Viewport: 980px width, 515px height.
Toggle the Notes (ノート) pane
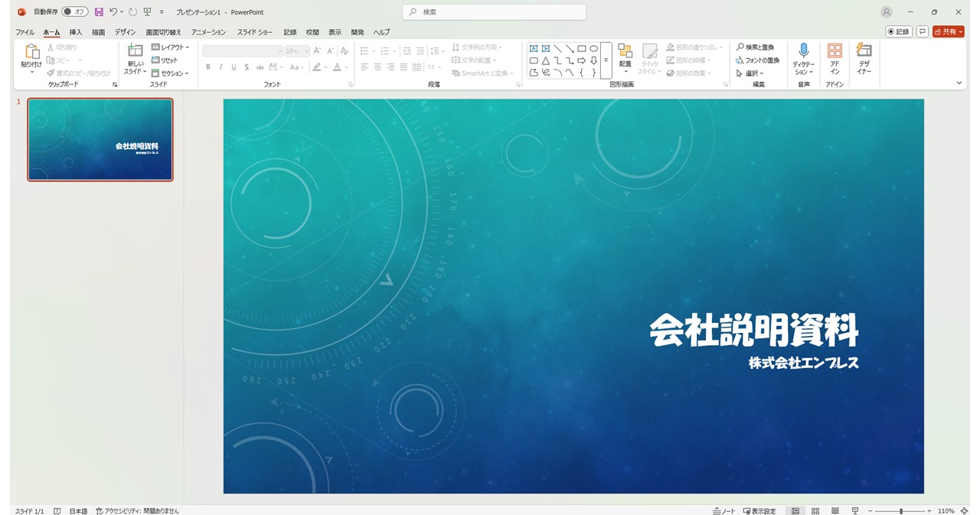coord(724,510)
